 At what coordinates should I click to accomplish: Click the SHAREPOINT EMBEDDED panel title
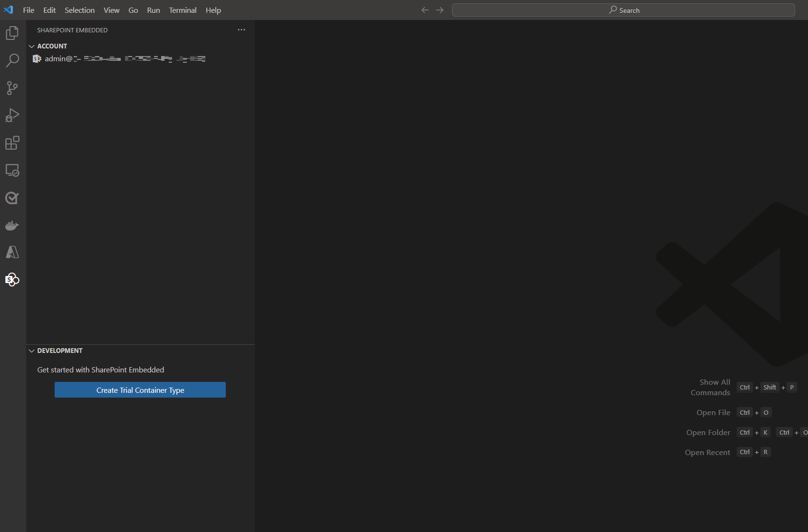(x=72, y=30)
